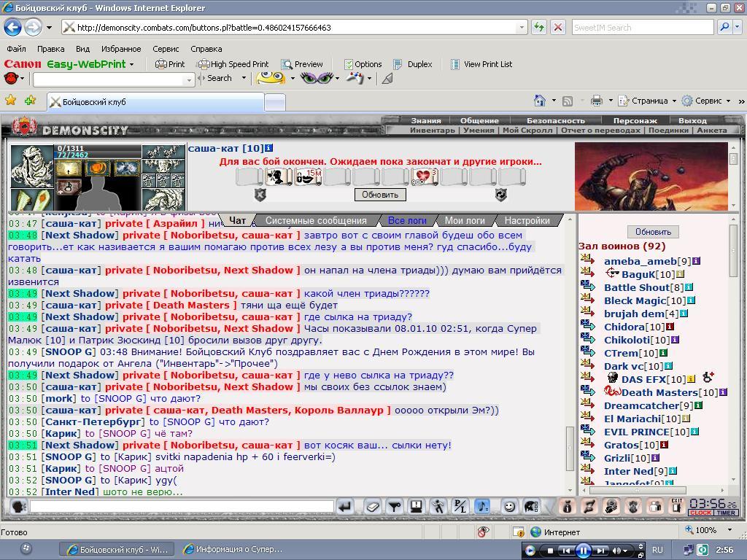Click the Duplex toolbar button
This screenshot has width=747, height=560.
point(413,64)
